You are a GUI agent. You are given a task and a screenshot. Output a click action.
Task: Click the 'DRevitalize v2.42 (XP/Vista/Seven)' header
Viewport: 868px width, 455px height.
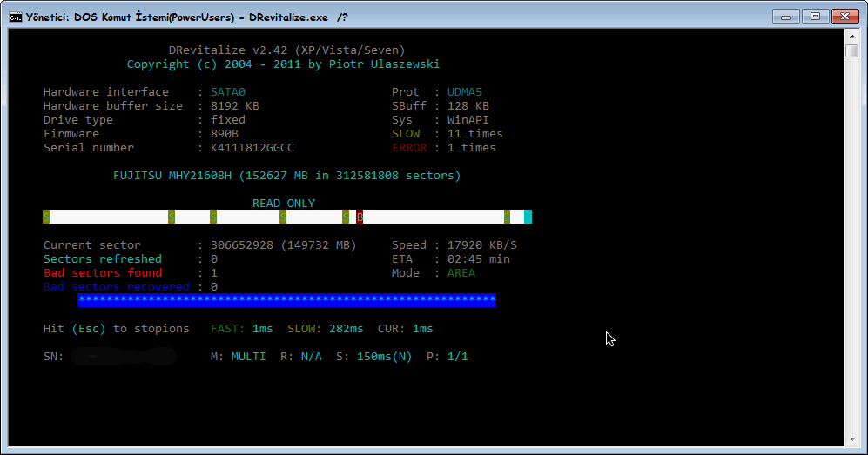tap(286, 50)
